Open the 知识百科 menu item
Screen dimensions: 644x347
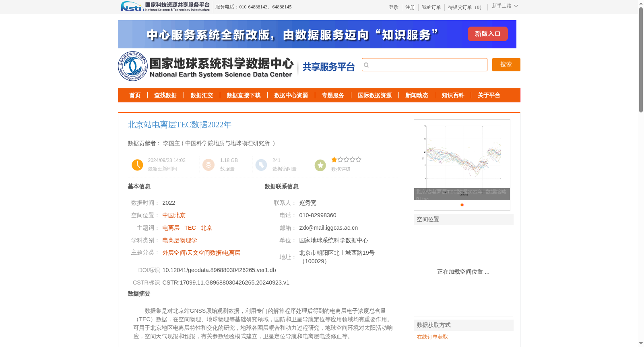click(453, 96)
